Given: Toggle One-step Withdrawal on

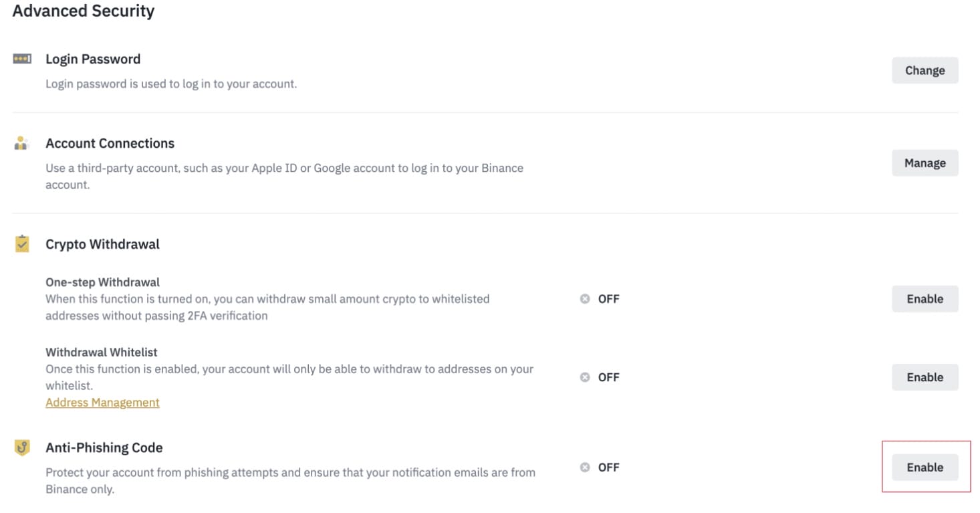Looking at the screenshot, I should click(925, 299).
